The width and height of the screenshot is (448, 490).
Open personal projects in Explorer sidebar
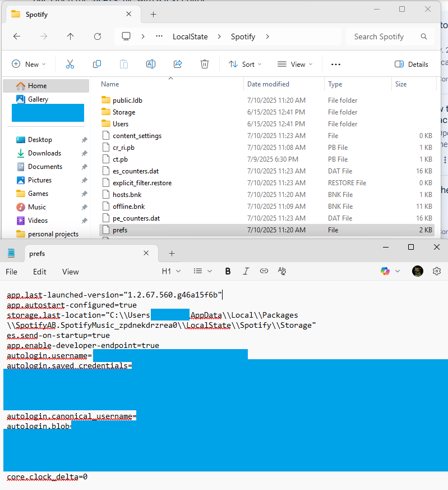[46, 233]
